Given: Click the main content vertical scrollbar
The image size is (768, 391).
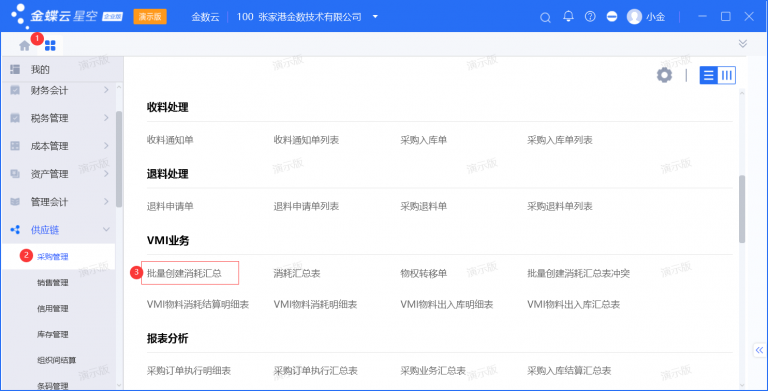Looking at the screenshot, I should [x=742, y=209].
